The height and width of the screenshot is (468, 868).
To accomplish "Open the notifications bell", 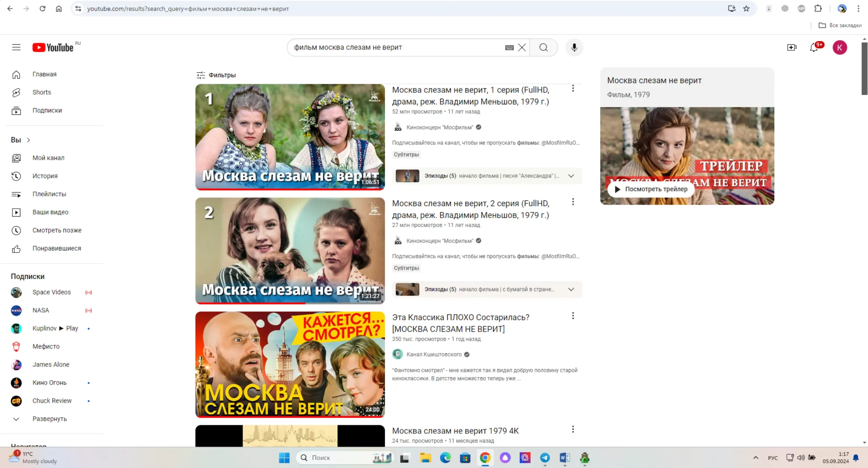I will click(813, 47).
